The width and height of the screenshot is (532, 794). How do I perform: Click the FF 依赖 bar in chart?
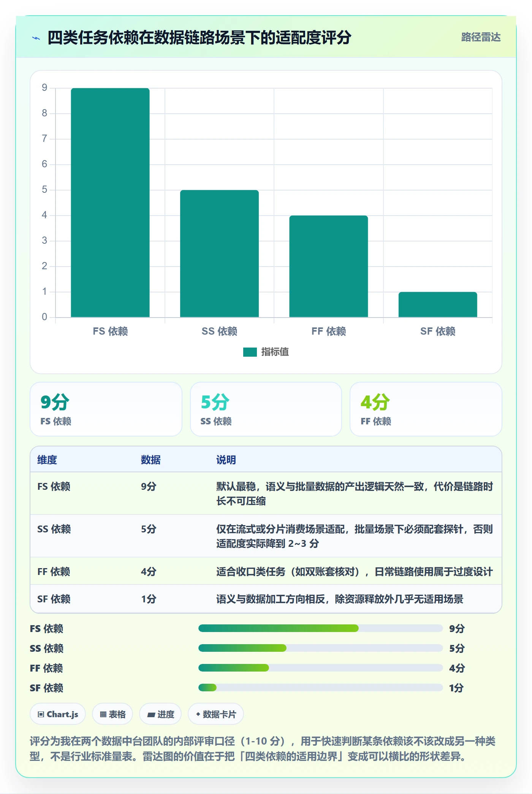[x=329, y=266]
